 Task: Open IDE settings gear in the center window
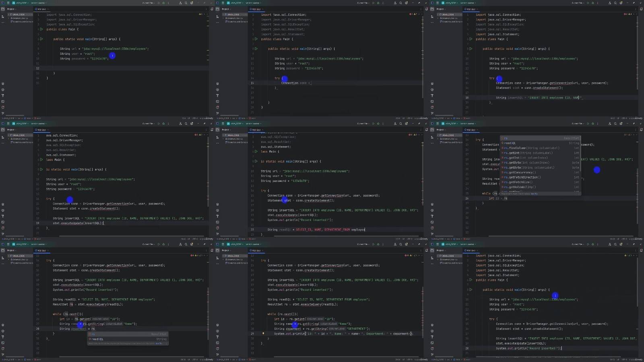pyautogui.click(x=406, y=124)
